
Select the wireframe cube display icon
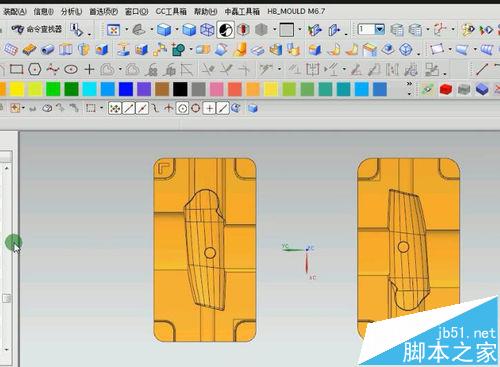point(207,30)
